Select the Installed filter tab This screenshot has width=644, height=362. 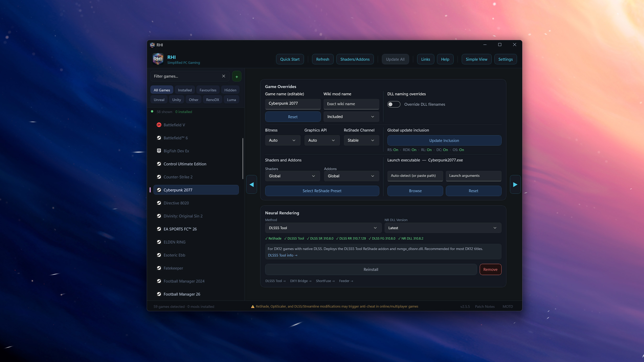pyautogui.click(x=185, y=90)
